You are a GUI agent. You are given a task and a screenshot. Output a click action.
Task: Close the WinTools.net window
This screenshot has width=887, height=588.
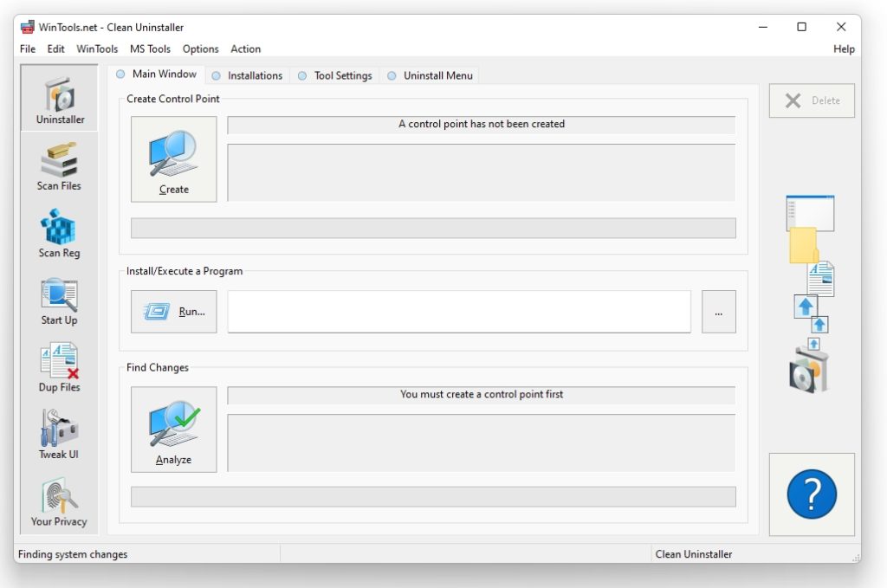[841, 27]
